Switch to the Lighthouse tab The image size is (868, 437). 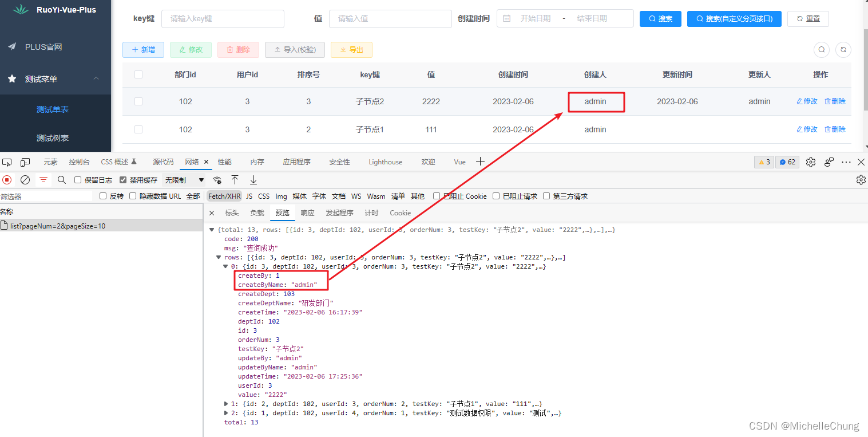[x=385, y=162]
